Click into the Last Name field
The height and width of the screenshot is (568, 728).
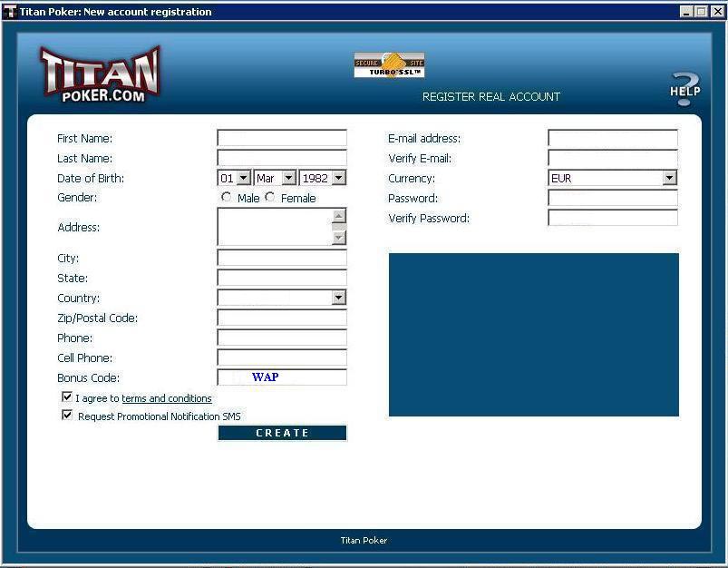pos(282,158)
